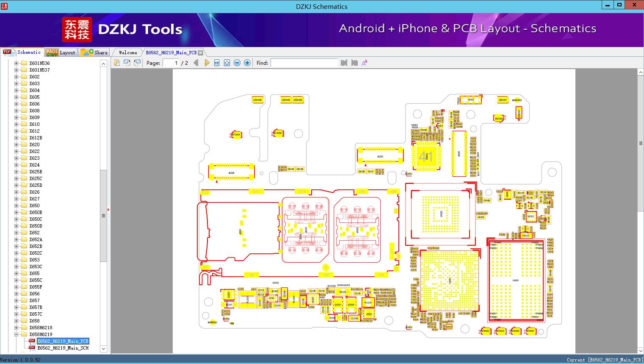Select the E6562_H6219_Main_PCB document tab
This screenshot has height=364, width=644.
[x=171, y=53]
